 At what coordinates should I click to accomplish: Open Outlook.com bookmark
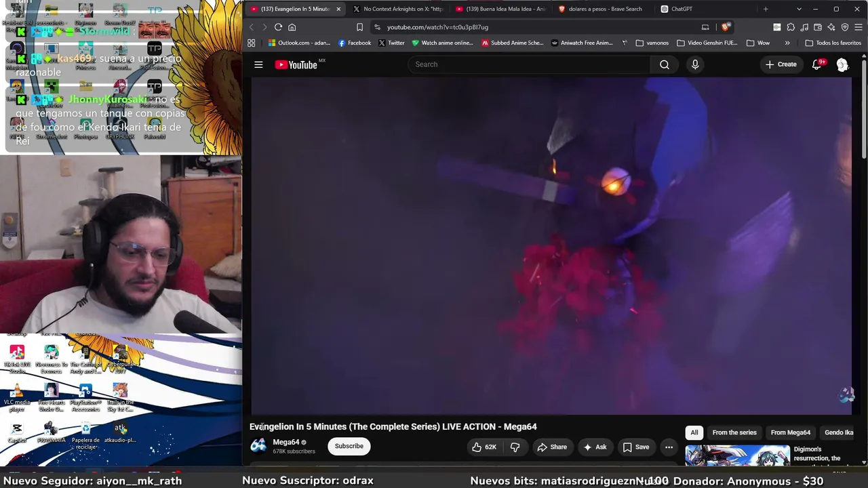click(x=299, y=43)
